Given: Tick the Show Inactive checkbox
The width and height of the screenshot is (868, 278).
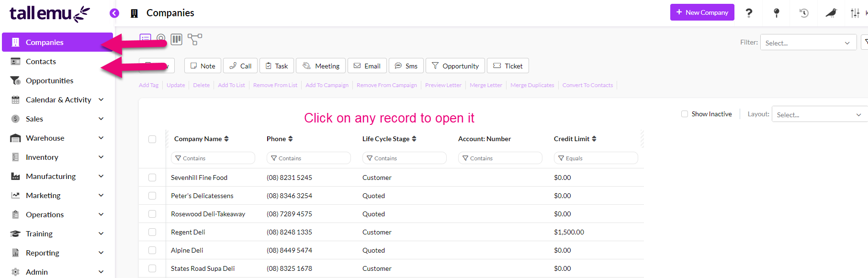Looking at the screenshot, I should pos(685,114).
